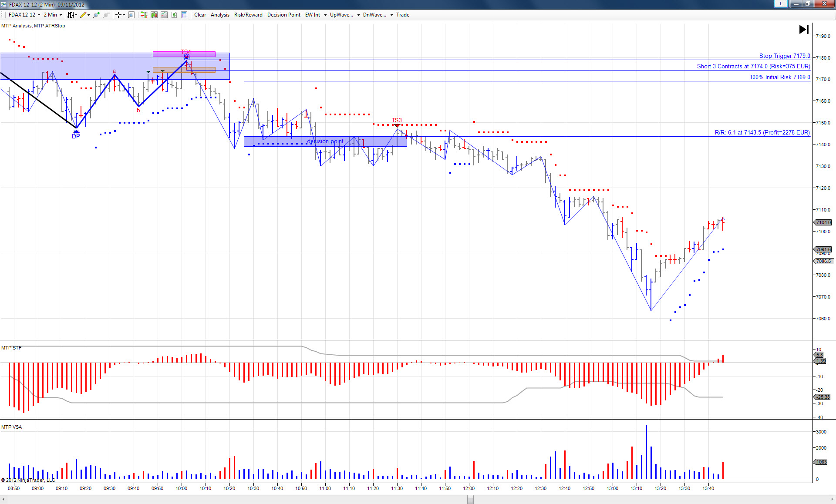
Task: Click the -25.38 STF value marker
Action: [823, 397]
